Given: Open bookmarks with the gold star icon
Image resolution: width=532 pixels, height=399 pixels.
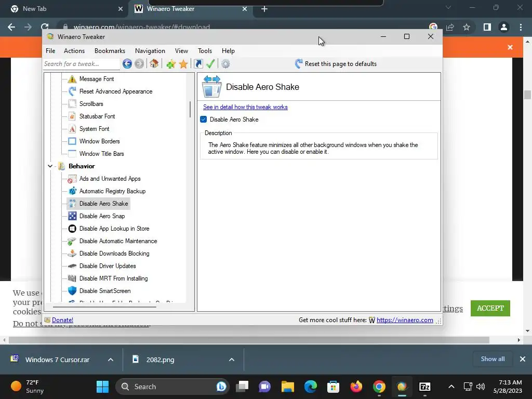Looking at the screenshot, I should click(x=183, y=64).
